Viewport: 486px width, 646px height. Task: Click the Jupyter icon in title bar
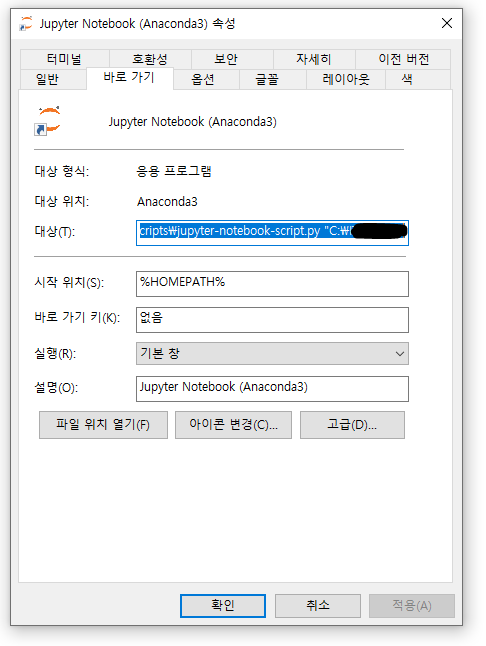[x=26, y=23]
